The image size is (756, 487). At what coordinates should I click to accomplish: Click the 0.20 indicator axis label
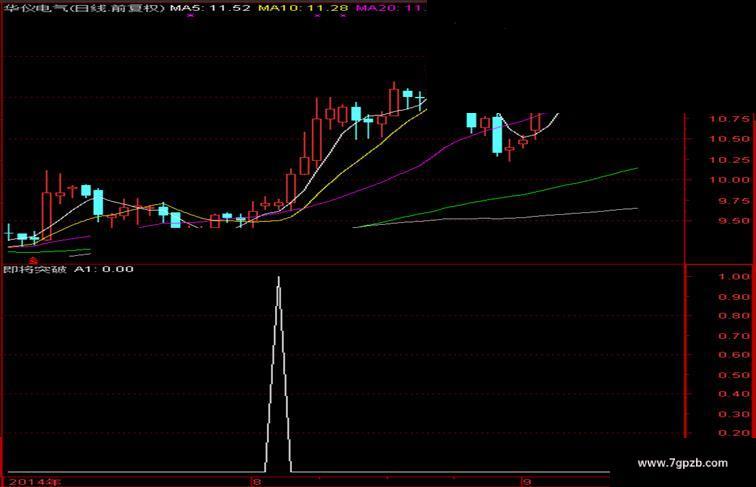[734, 433]
